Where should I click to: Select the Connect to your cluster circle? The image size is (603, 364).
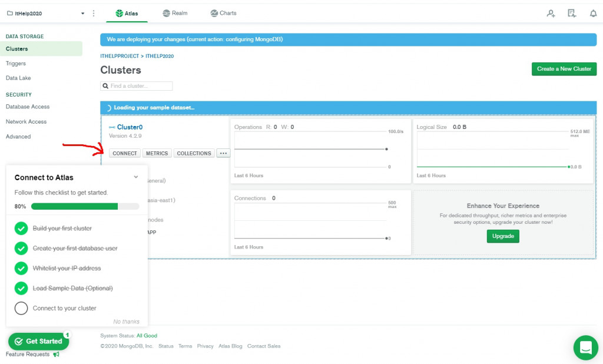coord(21,308)
